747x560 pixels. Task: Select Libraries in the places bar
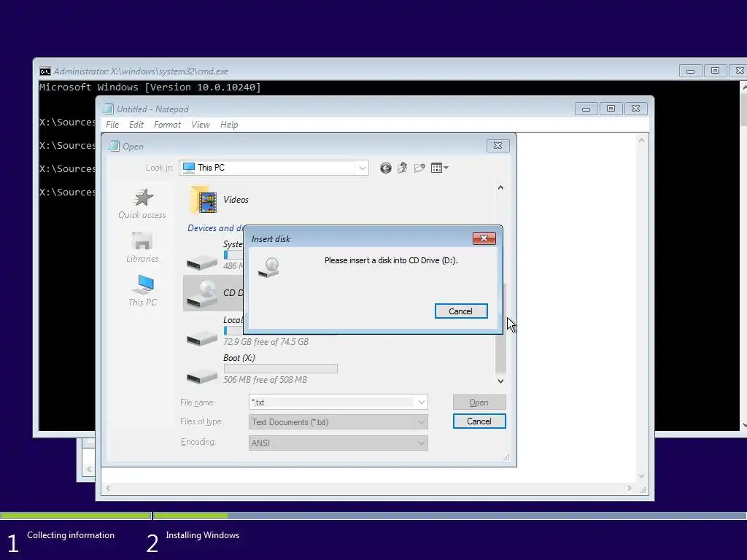coord(142,248)
